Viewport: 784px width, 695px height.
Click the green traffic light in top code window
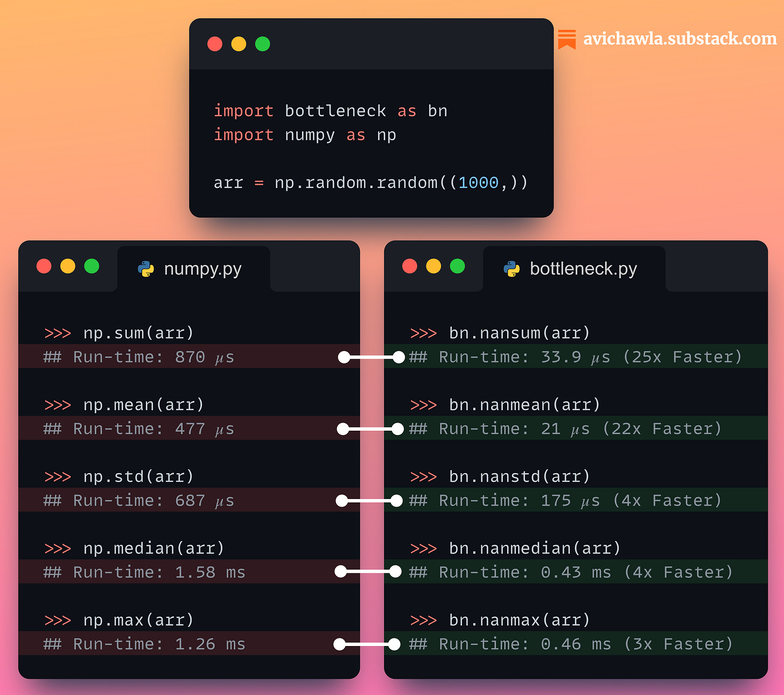pos(262,44)
